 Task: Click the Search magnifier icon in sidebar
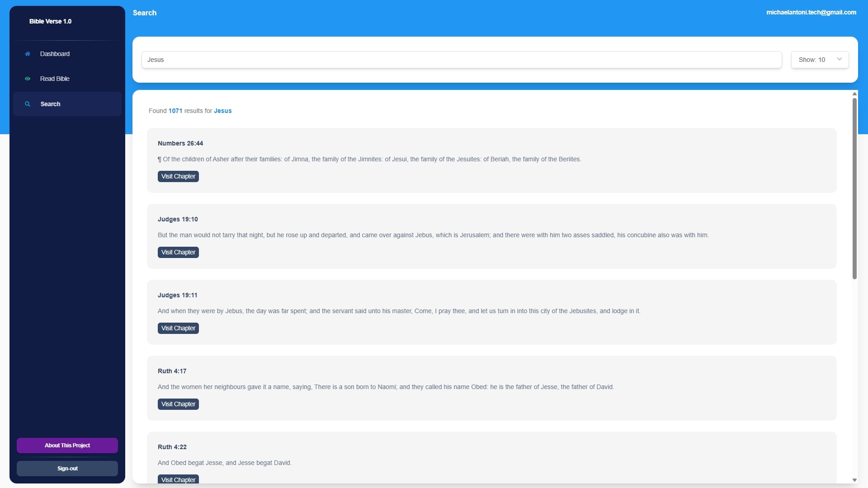(28, 104)
